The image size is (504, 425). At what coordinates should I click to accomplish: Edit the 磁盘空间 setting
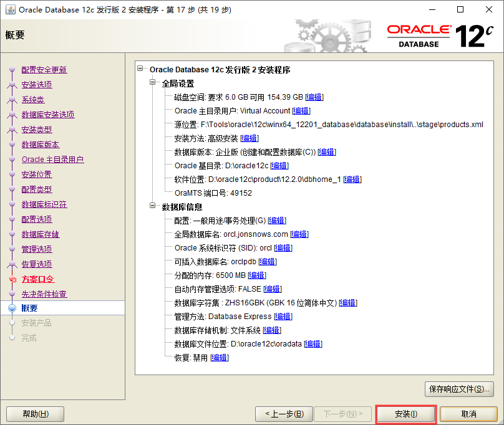click(x=314, y=97)
